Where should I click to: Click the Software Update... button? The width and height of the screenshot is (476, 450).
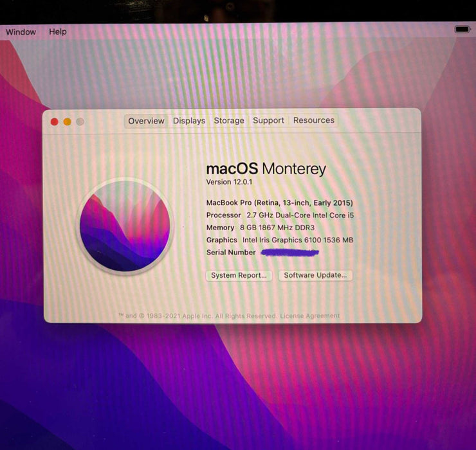point(315,275)
